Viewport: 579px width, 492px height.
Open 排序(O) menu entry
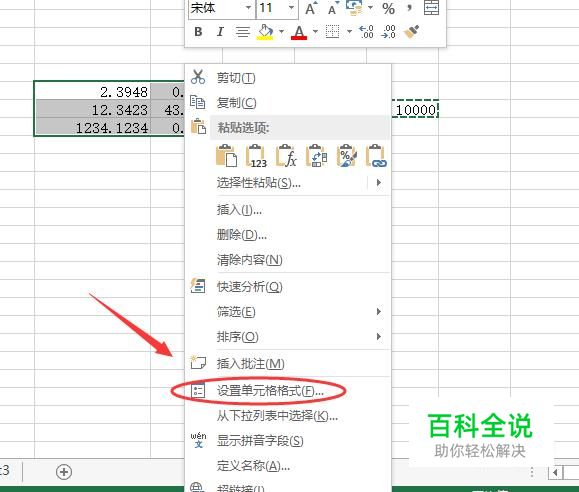pos(237,336)
